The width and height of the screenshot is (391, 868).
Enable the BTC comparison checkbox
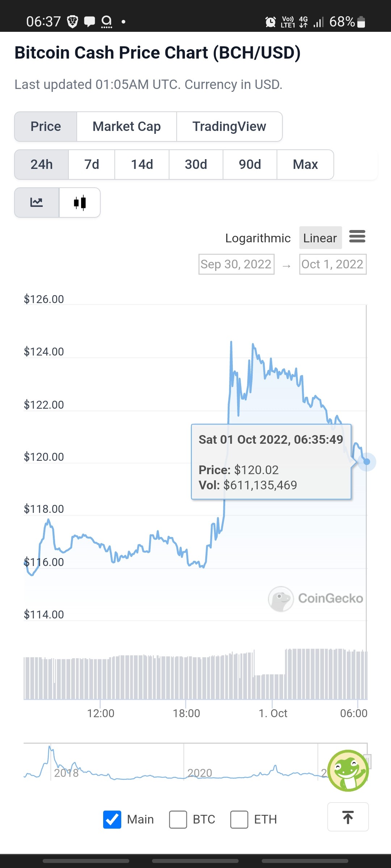pos(178,819)
